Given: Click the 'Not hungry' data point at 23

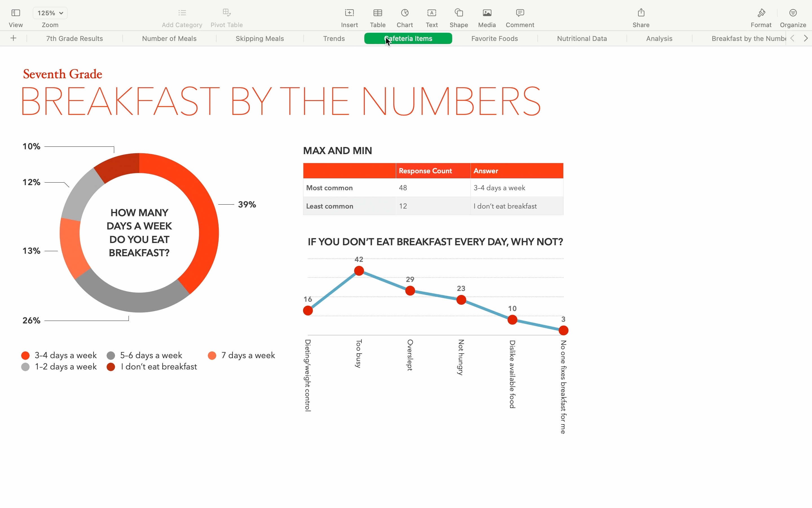Looking at the screenshot, I should (461, 300).
